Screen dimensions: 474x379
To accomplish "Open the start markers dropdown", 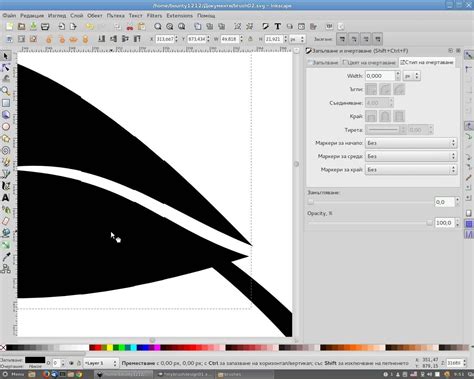I will (x=411, y=143).
